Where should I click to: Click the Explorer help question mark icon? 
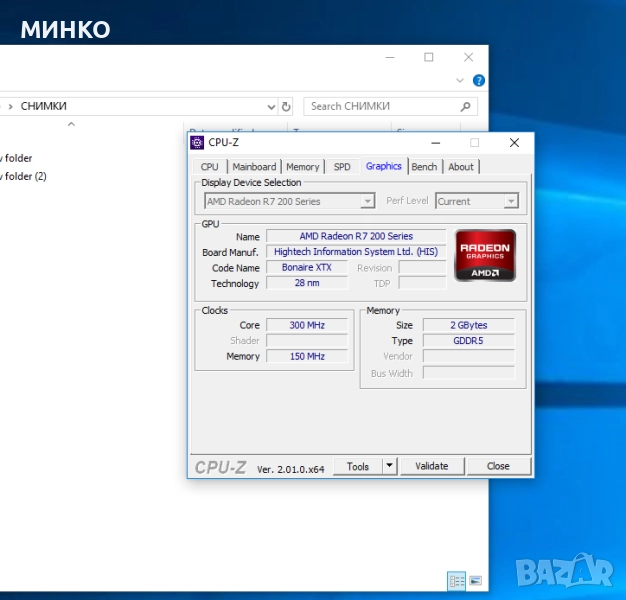pyautogui.click(x=479, y=81)
